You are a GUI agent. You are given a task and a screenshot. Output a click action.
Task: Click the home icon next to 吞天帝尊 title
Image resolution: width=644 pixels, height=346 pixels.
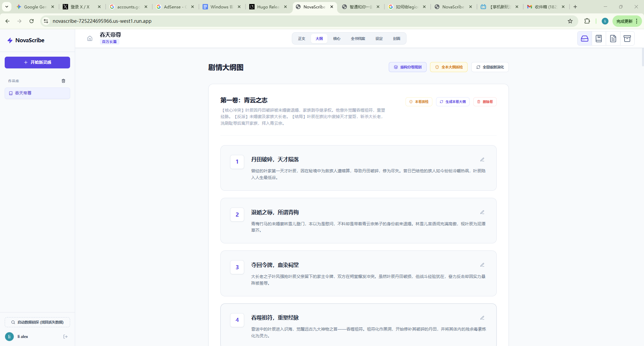click(90, 38)
